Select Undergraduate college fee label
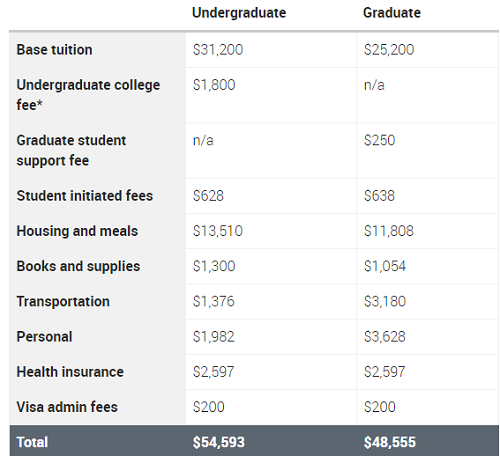 pyautogui.click(x=88, y=95)
